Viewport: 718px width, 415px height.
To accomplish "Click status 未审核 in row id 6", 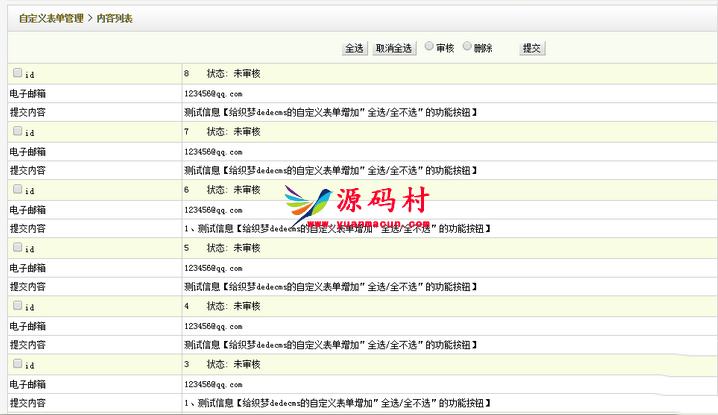I will tap(247, 190).
